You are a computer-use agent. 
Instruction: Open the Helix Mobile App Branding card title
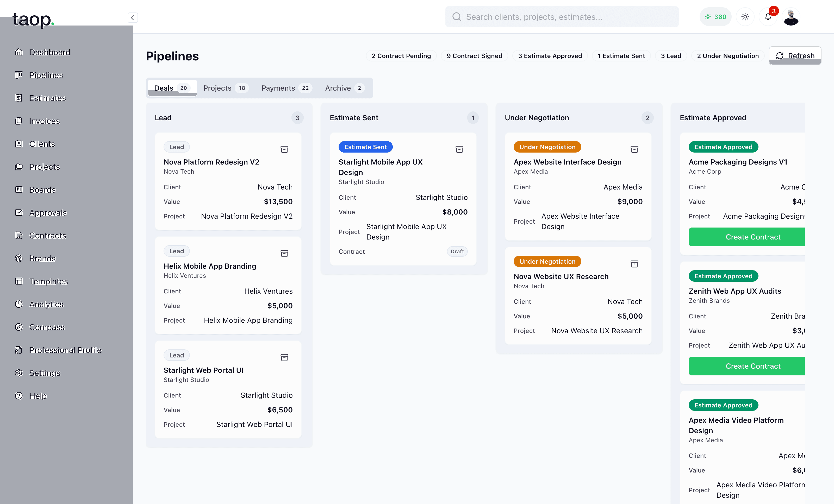210,266
